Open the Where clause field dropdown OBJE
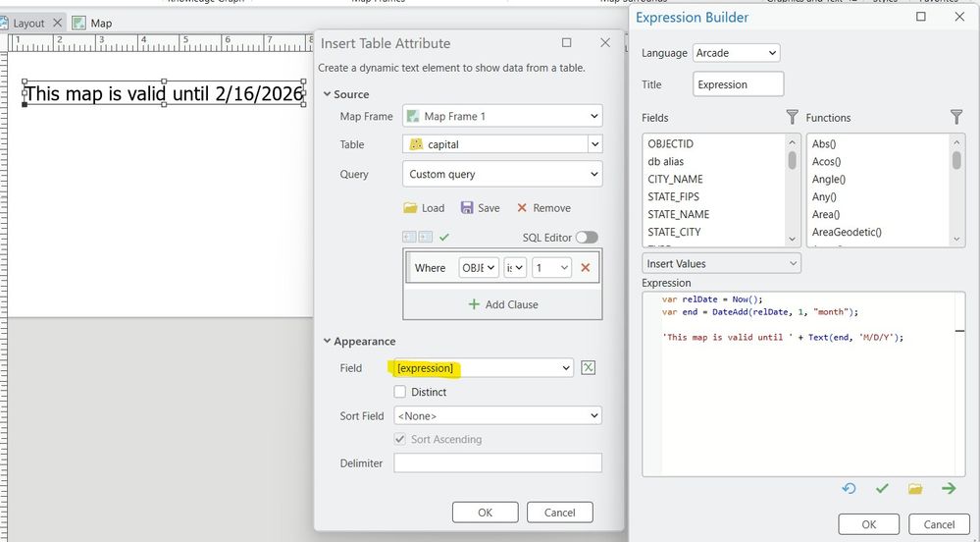The height and width of the screenshot is (542, 980). pos(479,268)
